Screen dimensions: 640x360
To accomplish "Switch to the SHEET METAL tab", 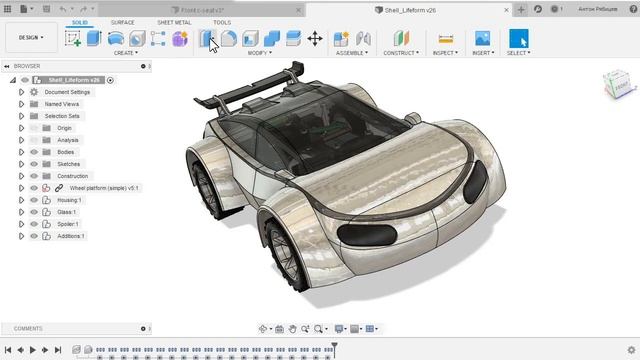I will pos(174,22).
